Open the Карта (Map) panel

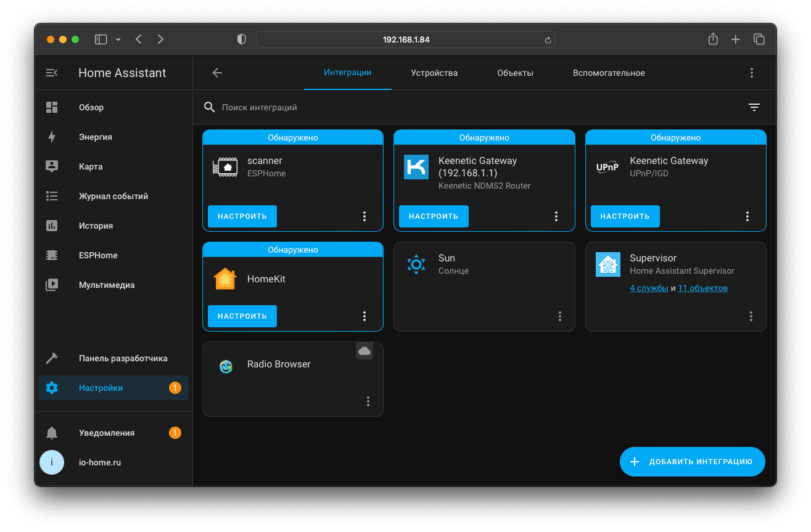pyautogui.click(x=91, y=166)
